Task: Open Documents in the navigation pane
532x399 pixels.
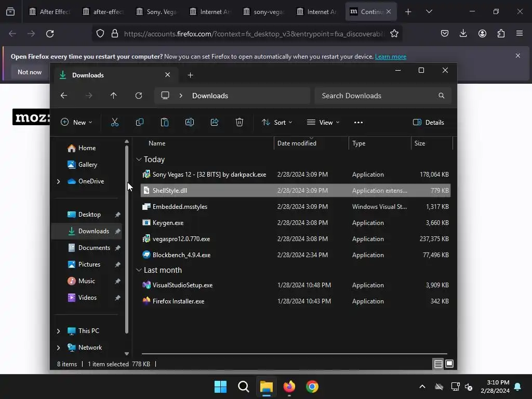Action: click(87, 248)
